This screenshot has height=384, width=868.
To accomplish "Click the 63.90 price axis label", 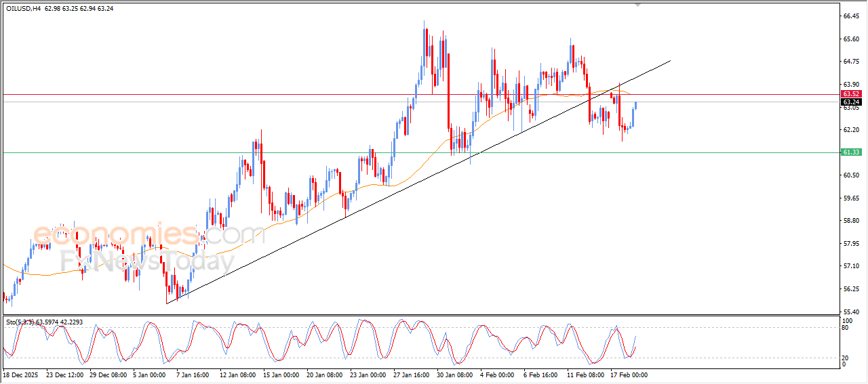I will (851, 84).
